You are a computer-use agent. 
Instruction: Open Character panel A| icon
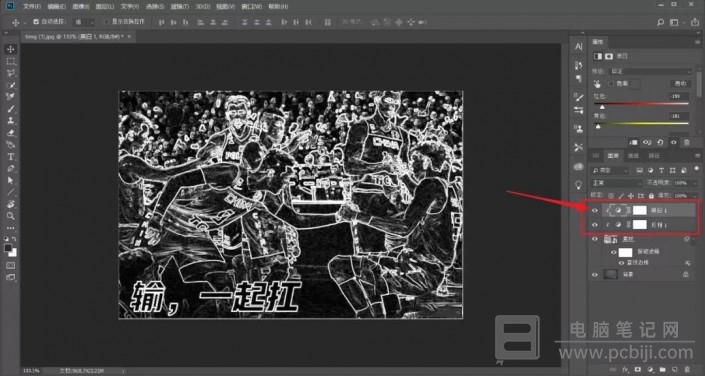click(x=579, y=46)
